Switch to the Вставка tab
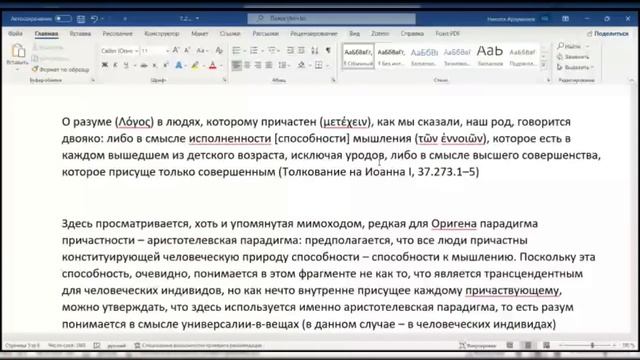 coord(80,33)
